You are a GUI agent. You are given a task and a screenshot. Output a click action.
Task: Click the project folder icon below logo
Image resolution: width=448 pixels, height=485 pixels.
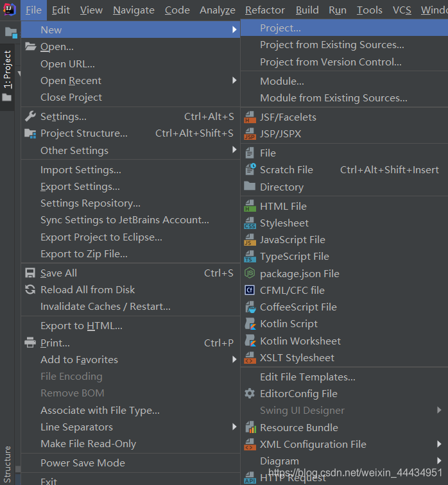point(11,33)
